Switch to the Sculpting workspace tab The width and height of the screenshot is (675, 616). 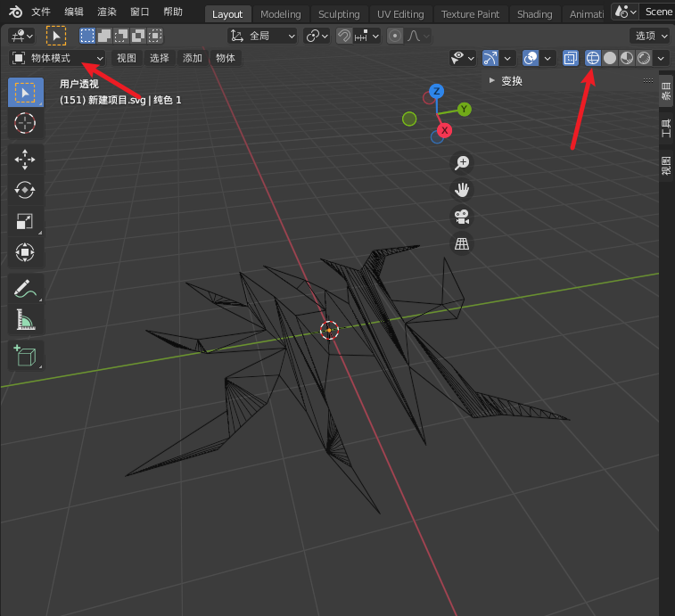339,14
